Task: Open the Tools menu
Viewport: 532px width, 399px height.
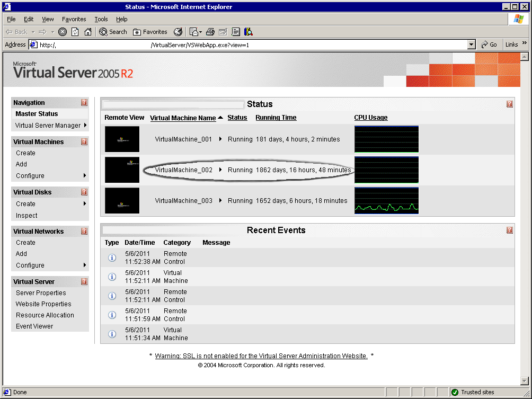Action: (101, 19)
